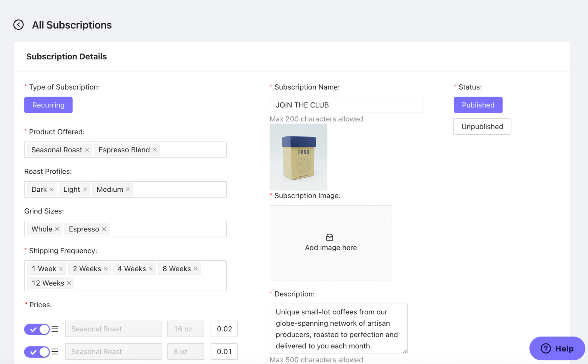Viewport: 588px width, 364px height.
Task: Remove Medium roast profile tag
Action: click(128, 190)
